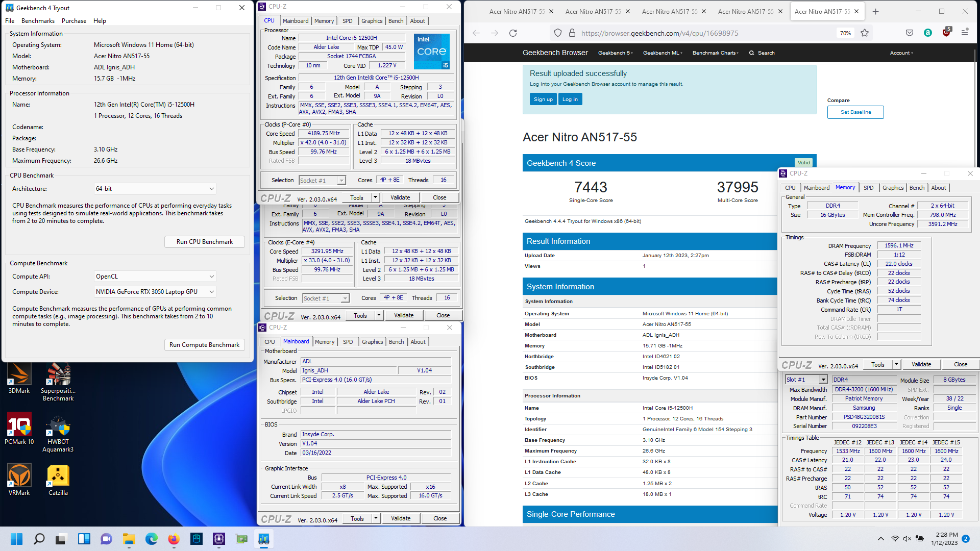Expand Tools arrow in Memory CPU-Z window
This screenshot has width=980, height=551.
coord(896,364)
